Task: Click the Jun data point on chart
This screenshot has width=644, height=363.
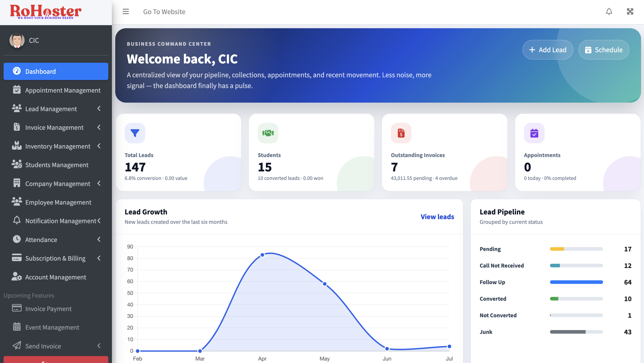Action: pos(387,348)
